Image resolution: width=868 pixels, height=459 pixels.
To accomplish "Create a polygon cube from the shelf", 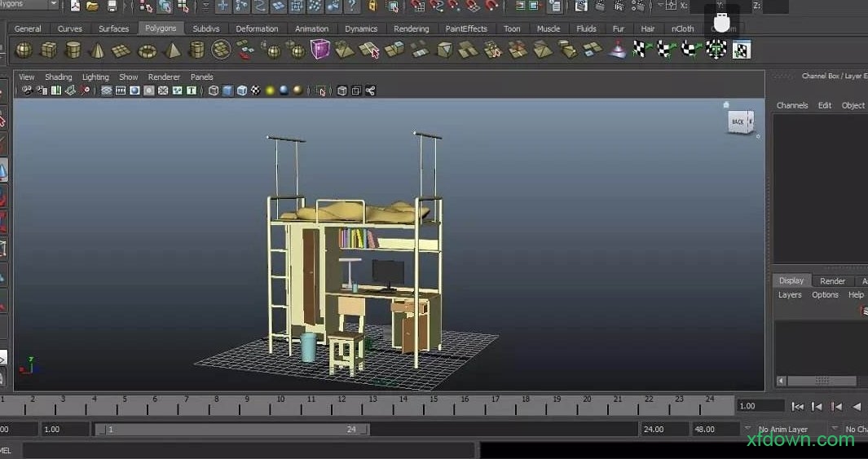I will 49,51.
